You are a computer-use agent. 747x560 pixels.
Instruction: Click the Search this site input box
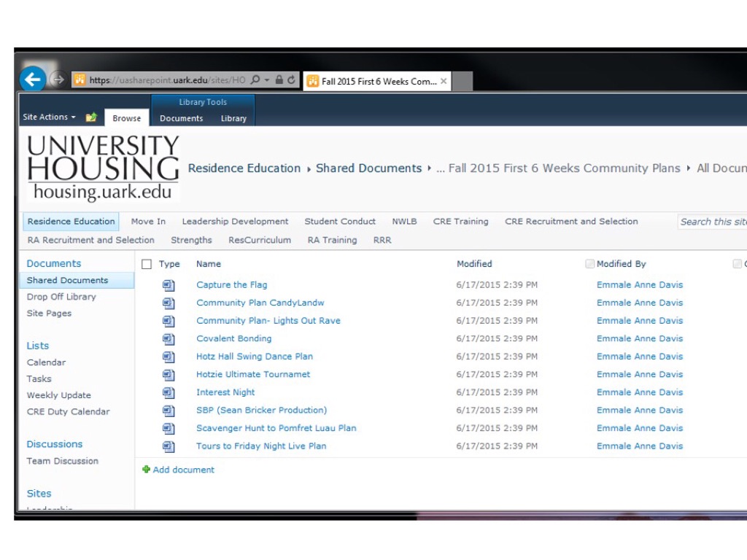[x=712, y=222]
